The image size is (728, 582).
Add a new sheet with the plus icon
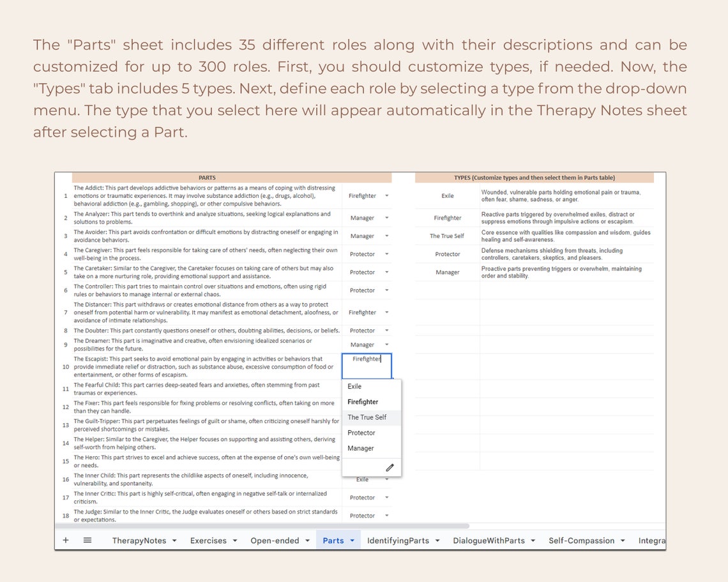click(65, 540)
